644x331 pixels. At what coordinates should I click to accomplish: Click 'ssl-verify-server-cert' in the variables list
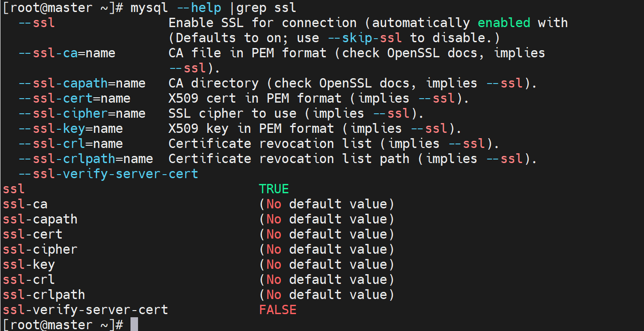(x=85, y=310)
